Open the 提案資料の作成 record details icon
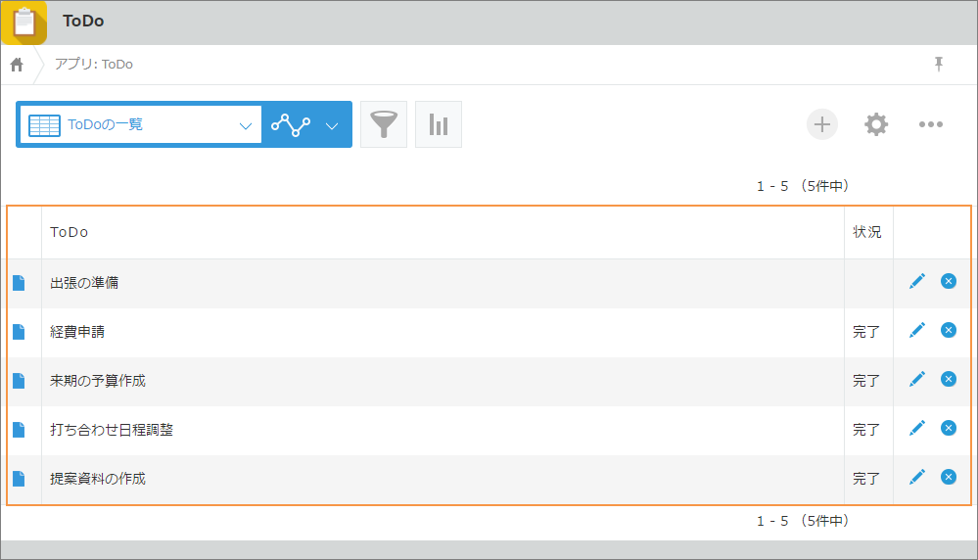Viewport: 978px width, 560px height. [19, 479]
